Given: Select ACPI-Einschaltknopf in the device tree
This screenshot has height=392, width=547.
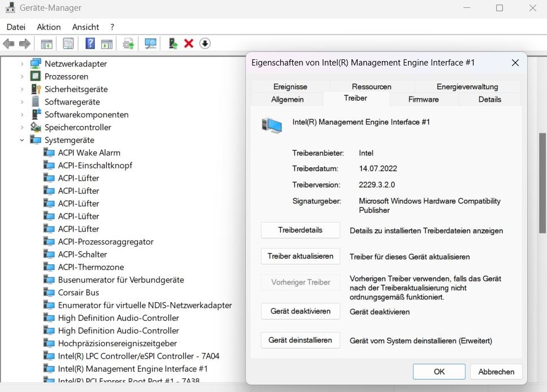Looking at the screenshot, I should pyautogui.click(x=95, y=165).
